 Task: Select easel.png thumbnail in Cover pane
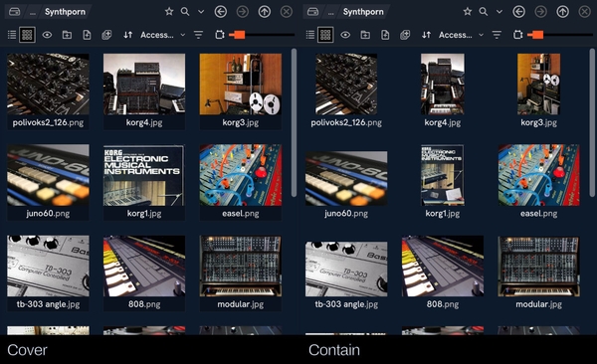[x=241, y=175]
